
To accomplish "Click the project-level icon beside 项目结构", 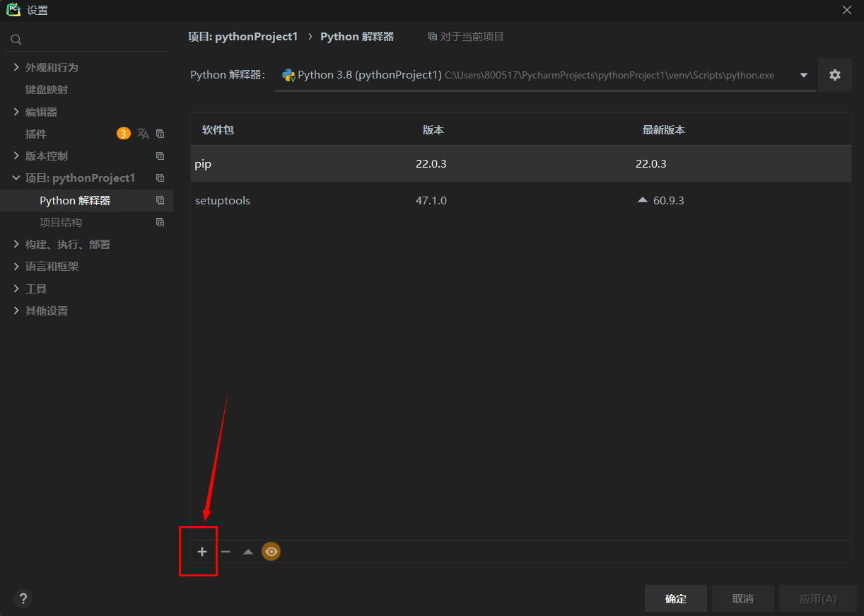I will point(160,222).
